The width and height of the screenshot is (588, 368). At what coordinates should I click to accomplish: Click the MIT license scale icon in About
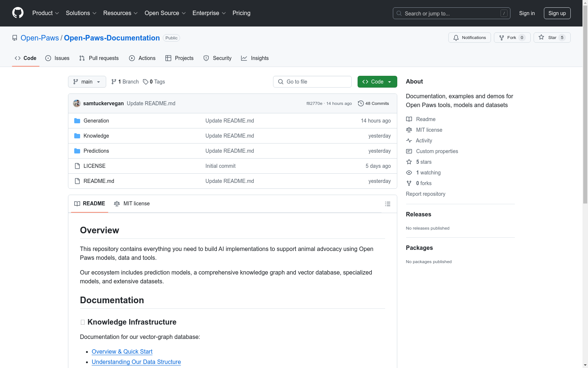[x=409, y=130]
